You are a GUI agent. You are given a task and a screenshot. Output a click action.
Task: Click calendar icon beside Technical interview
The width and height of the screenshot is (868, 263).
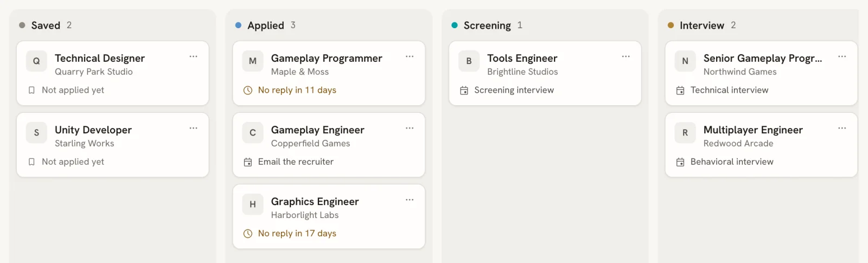pyautogui.click(x=680, y=91)
